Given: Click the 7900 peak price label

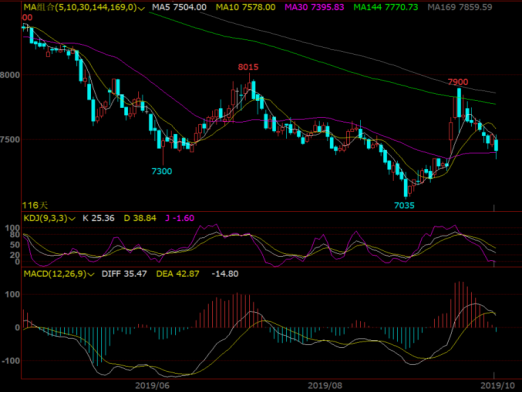Looking at the screenshot, I should (x=458, y=82).
